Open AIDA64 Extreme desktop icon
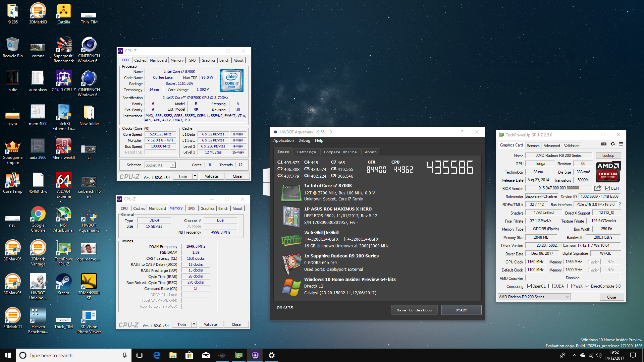Screen dimensions: 644x362 63,185
